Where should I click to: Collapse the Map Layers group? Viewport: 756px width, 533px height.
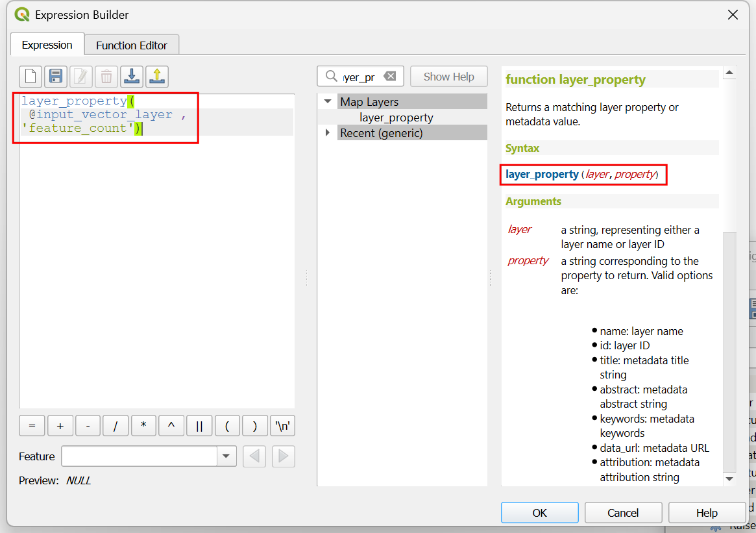coord(328,102)
